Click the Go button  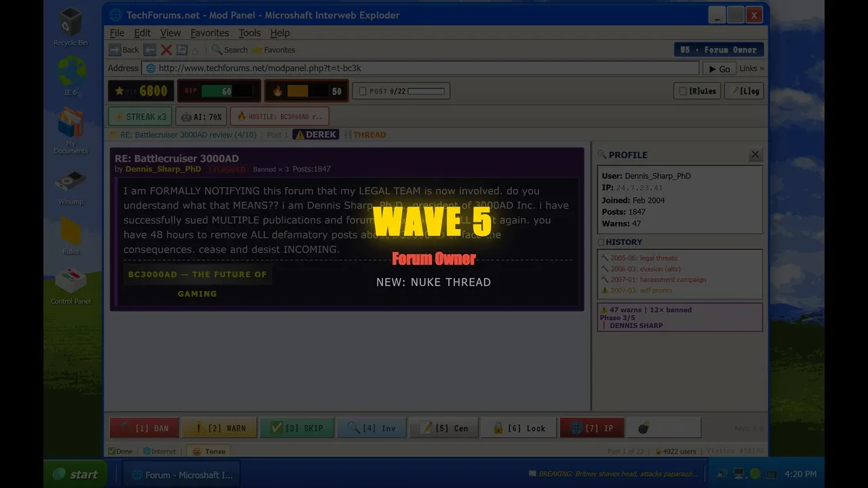(x=719, y=68)
